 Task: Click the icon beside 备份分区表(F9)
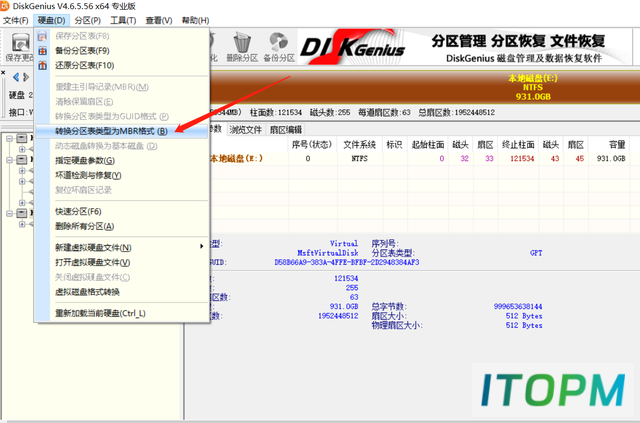tap(42, 51)
